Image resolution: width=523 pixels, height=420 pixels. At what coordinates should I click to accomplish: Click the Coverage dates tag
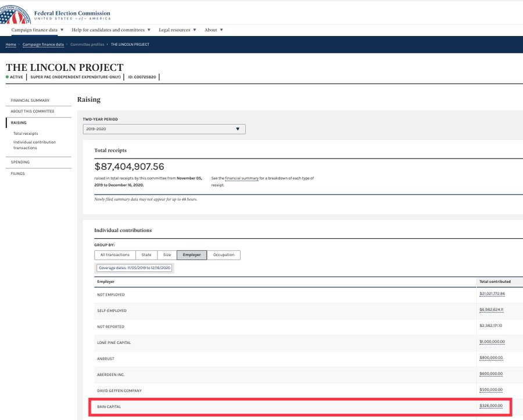pyautogui.click(x=134, y=268)
